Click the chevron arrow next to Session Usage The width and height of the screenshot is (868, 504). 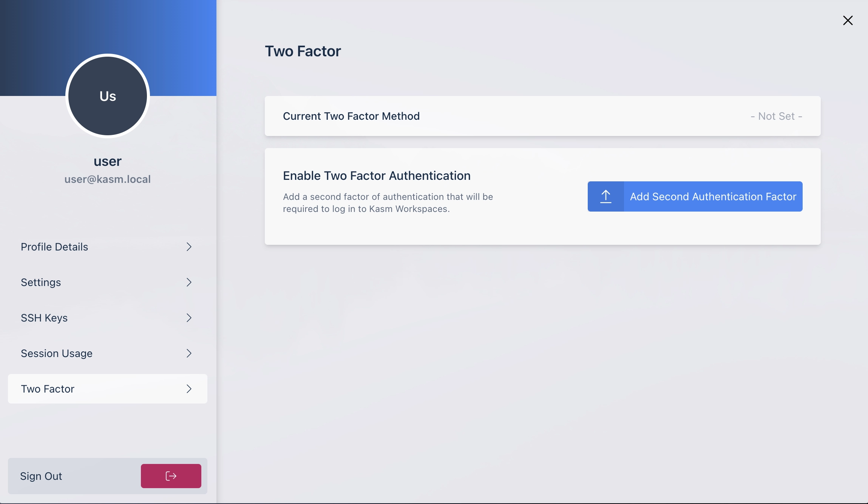tap(189, 353)
